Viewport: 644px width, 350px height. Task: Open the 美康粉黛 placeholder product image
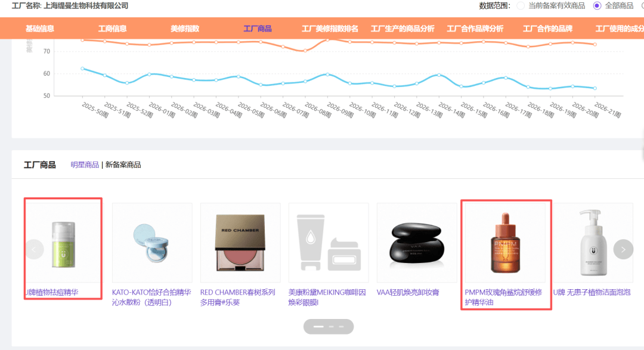(x=329, y=242)
